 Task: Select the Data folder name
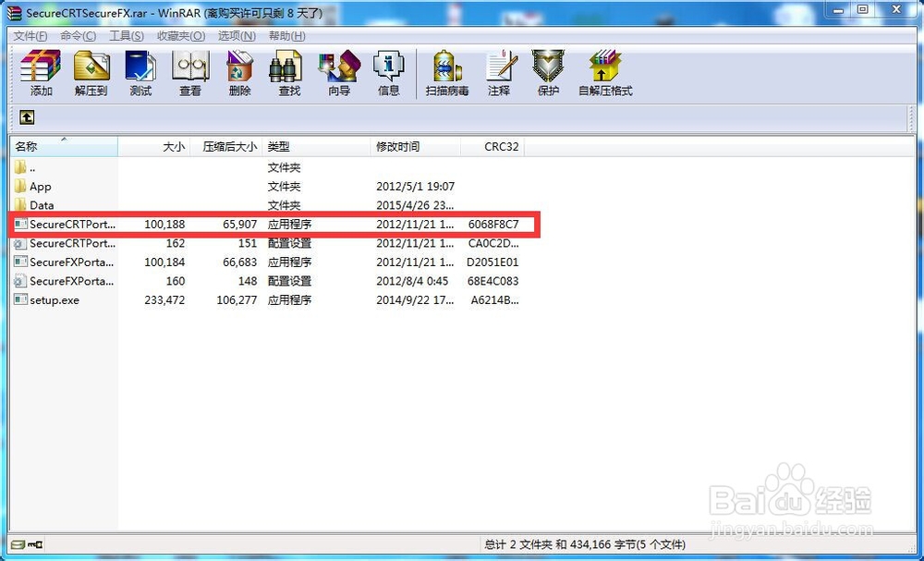pos(42,205)
